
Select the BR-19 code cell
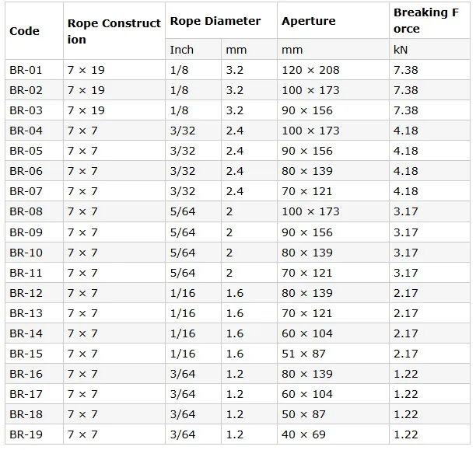(34, 434)
